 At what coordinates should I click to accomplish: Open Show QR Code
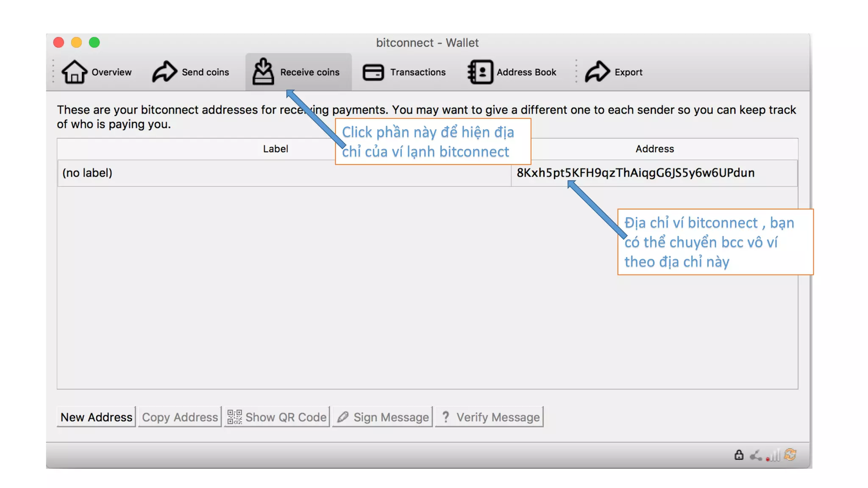click(x=277, y=417)
